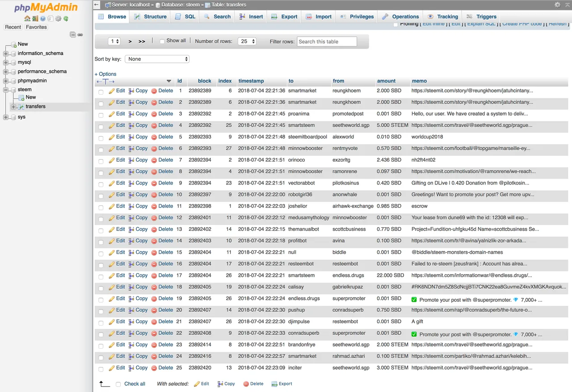Click red Delete icon for row id 5
Screen dimensions: 572x392
click(154, 137)
